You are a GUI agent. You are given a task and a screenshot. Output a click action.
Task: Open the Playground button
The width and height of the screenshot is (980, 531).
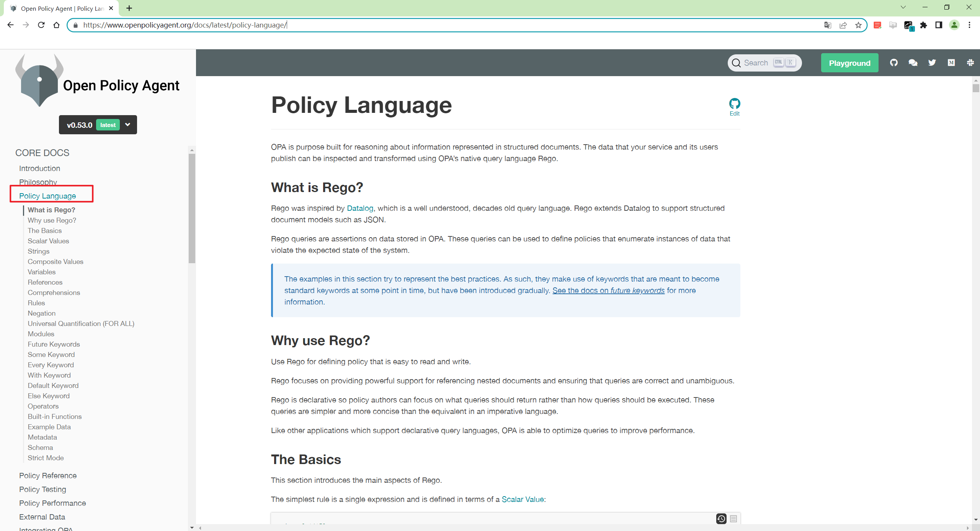click(x=849, y=63)
